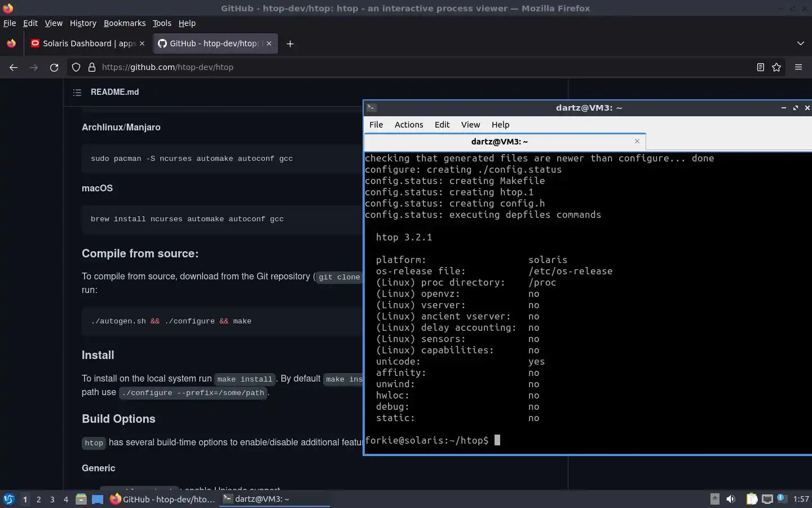Select the GitHub htop-dev/htop tab
Image resolution: width=812 pixels, height=508 pixels.
215,43
